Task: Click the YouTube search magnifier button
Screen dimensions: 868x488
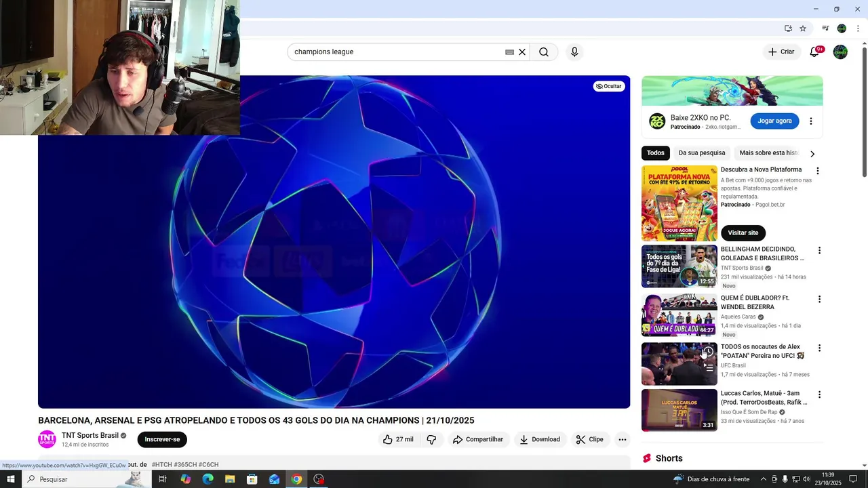Action: pos(544,52)
